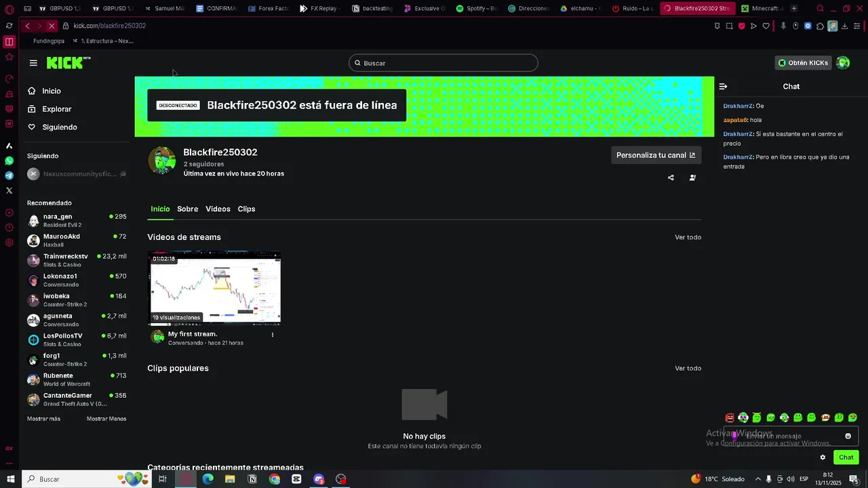Open options menu for My first stream
The image size is (868, 488).
pos(273,335)
